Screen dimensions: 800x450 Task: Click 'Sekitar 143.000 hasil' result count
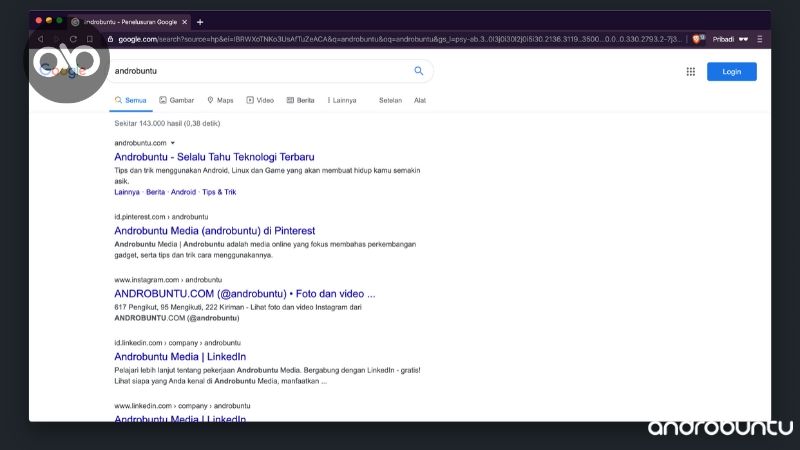click(167, 123)
